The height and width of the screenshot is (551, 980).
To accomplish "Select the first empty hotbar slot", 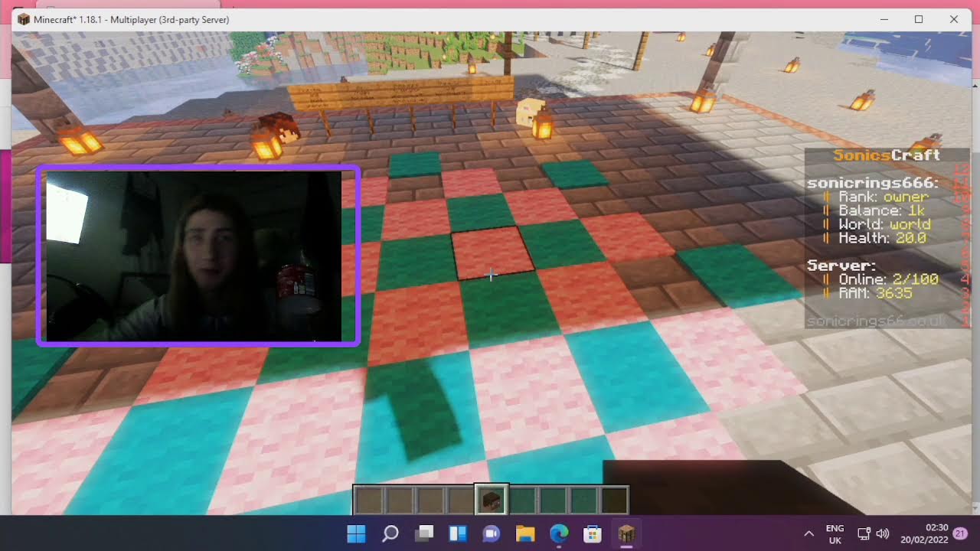I will tap(368, 500).
